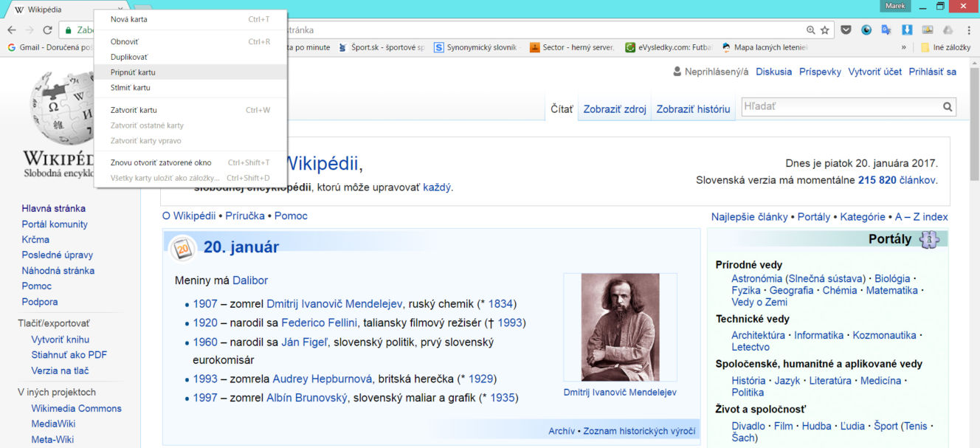Click the Portály puzzle piece icon
Viewport: 980px width, 448px height.
pyautogui.click(x=928, y=240)
